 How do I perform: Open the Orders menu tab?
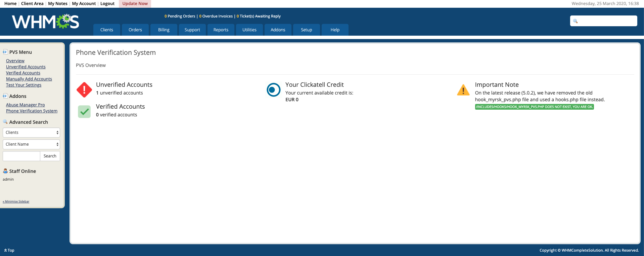pos(135,30)
